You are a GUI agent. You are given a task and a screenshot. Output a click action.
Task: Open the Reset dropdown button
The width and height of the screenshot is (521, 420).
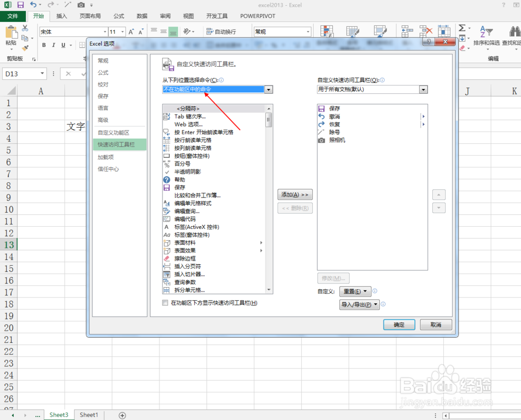355,291
